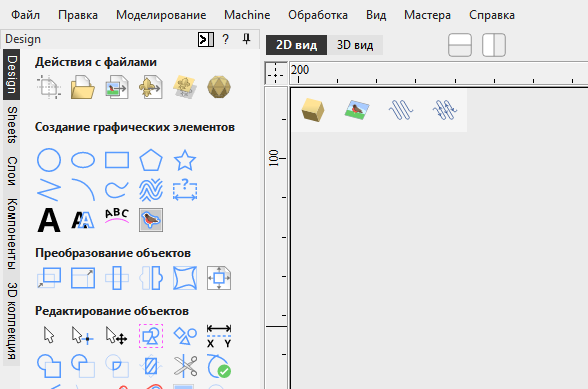
Task: Select the node editing cursor tool
Action: click(x=82, y=335)
